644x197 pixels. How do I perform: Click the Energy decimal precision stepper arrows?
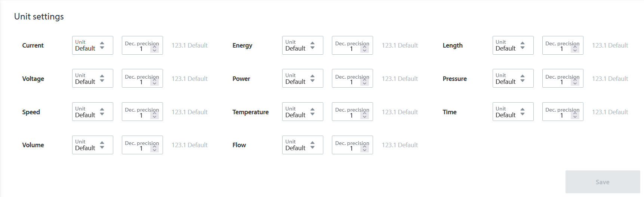(365, 49)
